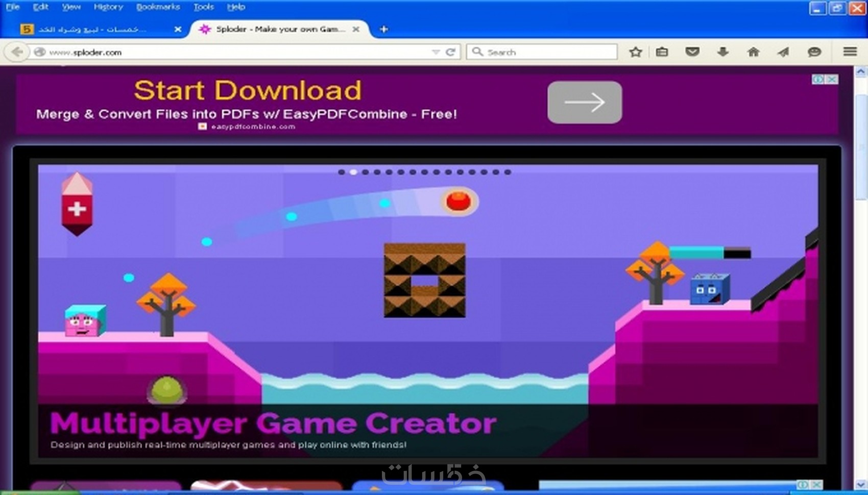This screenshot has height=495, width=868.
Task: Click Merge & Convert Files ad text
Action: point(247,114)
